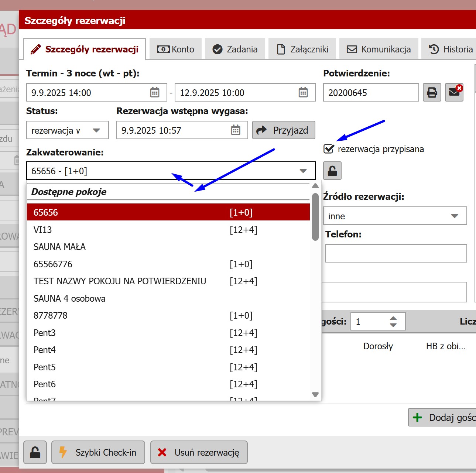
Task: Open the Źródło rezerwacji dropdown
Action: pos(395,216)
